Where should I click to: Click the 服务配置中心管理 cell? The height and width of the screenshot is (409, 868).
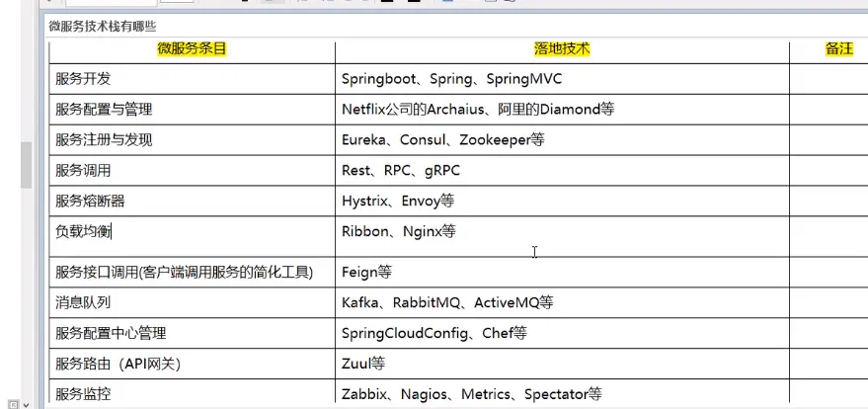[x=193, y=333]
